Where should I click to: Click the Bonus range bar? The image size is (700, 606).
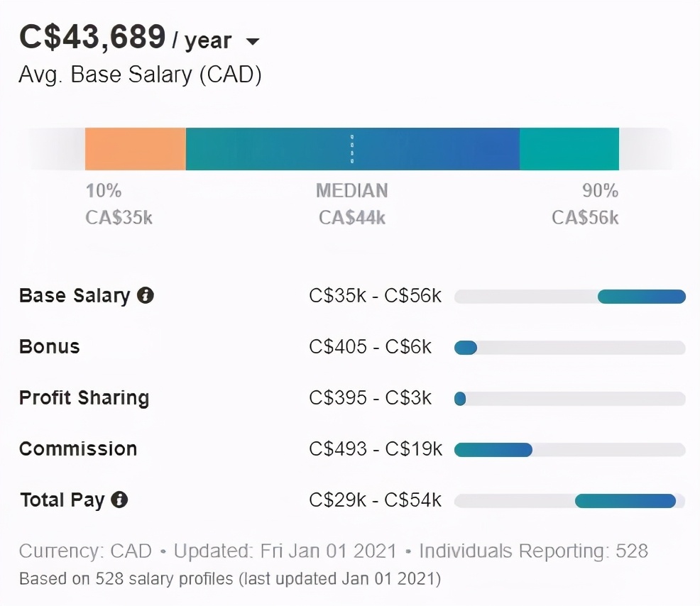tap(570, 348)
